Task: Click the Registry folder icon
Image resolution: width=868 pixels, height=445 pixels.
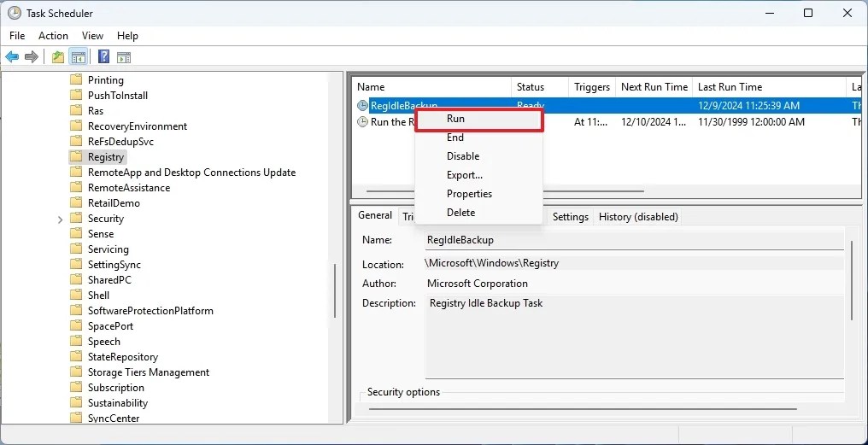Action: [76, 156]
